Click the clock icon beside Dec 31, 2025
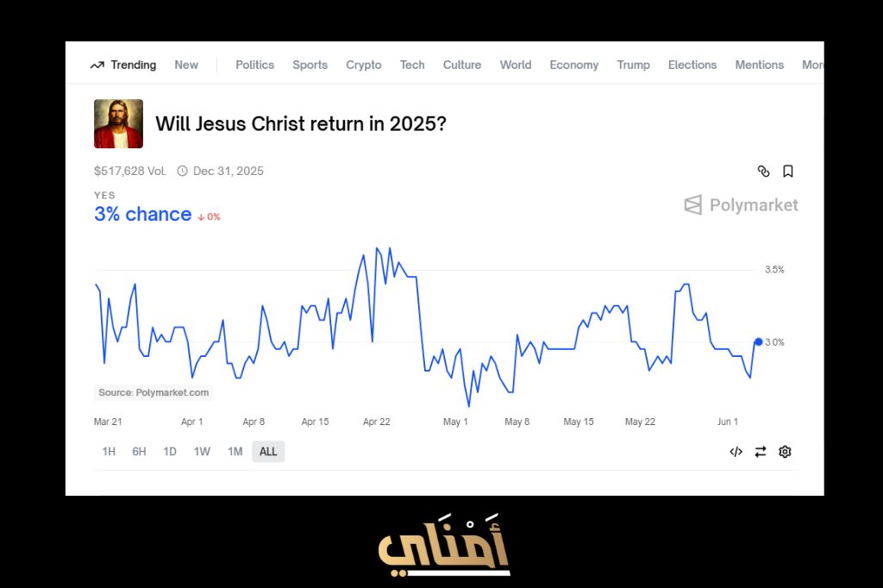This screenshot has width=883, height=588. click(182, 171)
